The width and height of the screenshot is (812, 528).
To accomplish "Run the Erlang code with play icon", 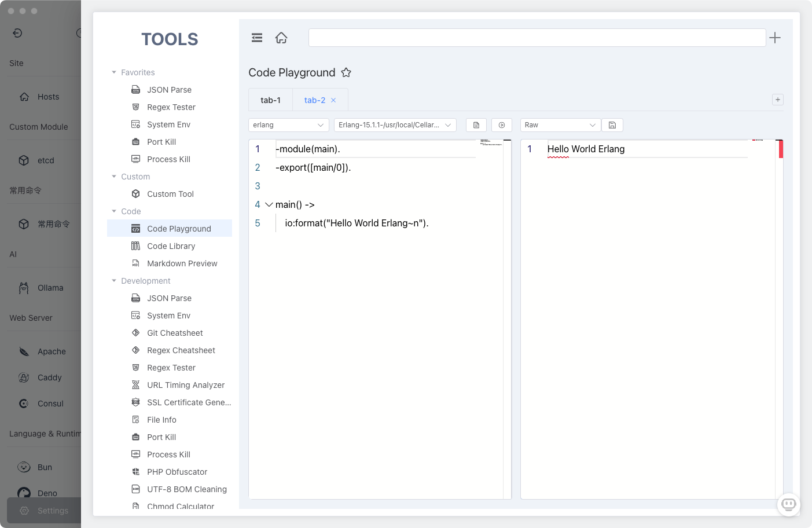I will tap(502, 125).
